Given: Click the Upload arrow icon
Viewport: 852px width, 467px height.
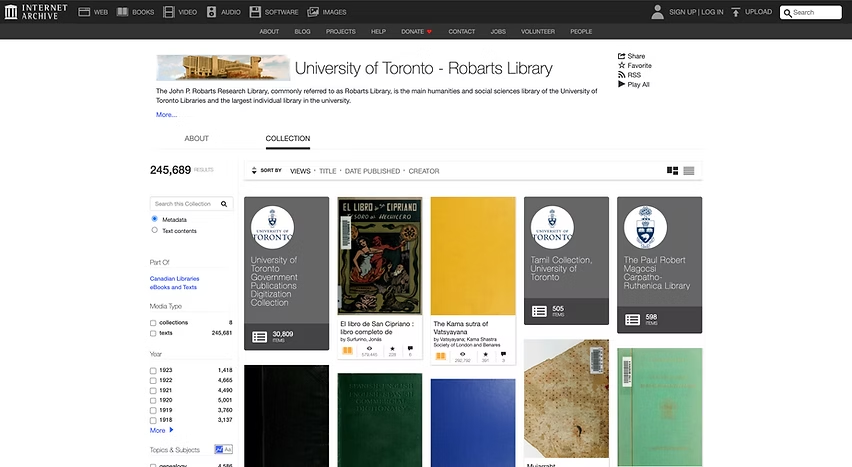Looking at the screenshot, I should point(736,12).
